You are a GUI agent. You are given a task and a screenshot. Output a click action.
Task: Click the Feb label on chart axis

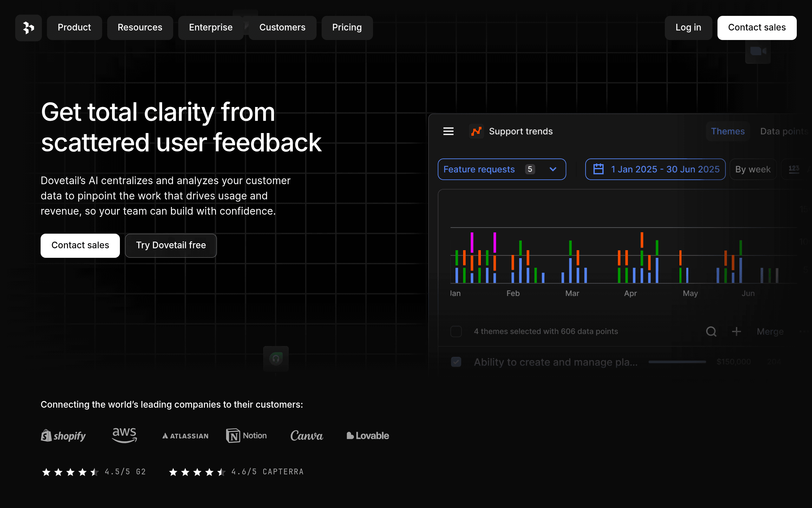pos(513,293)
